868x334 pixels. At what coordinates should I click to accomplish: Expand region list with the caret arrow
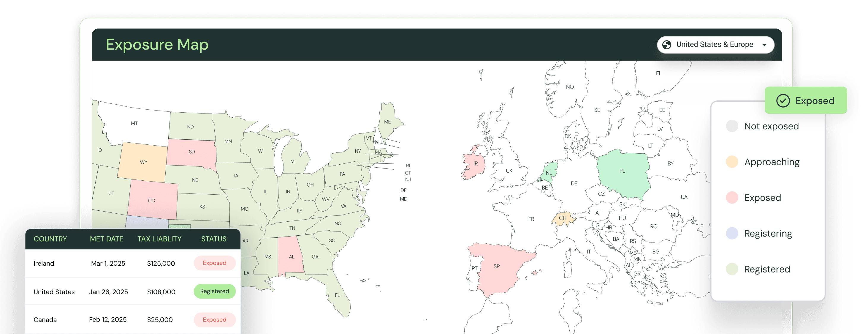[x=764, y=45]
